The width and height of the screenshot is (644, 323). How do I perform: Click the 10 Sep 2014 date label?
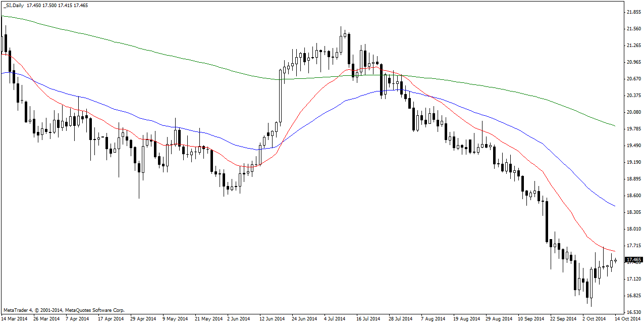point(530,319)
